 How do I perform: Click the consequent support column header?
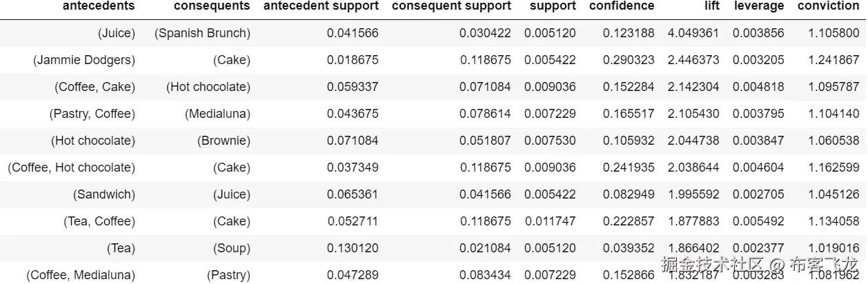click(451, 6)
